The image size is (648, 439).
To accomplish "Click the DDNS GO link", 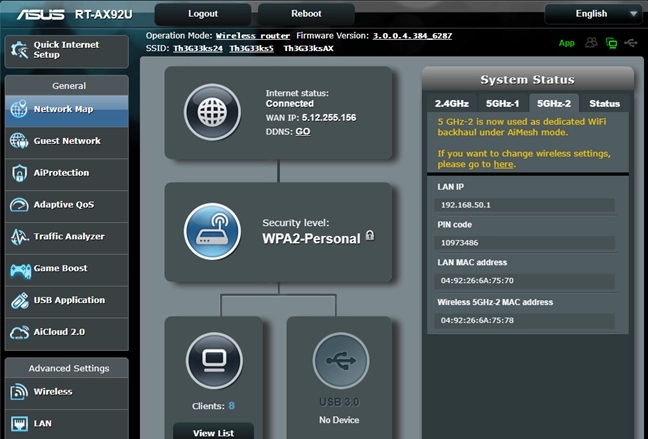I will tap(303, 131).
